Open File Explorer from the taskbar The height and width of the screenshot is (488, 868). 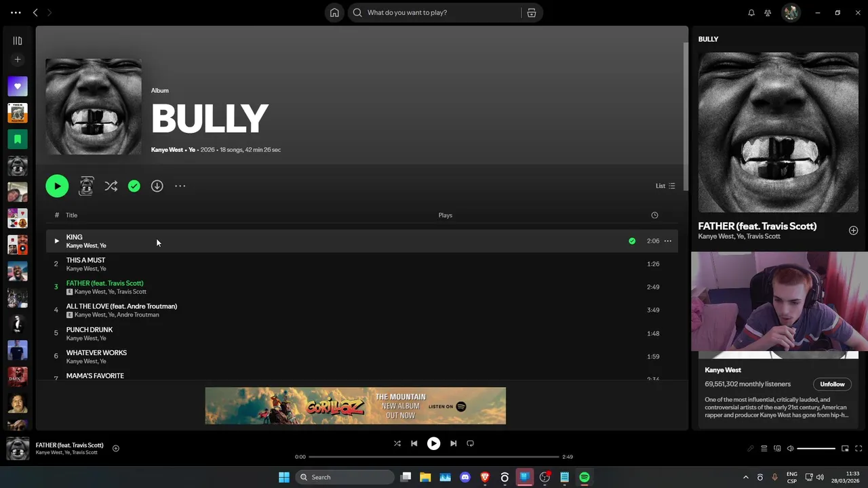coord(425,477)
